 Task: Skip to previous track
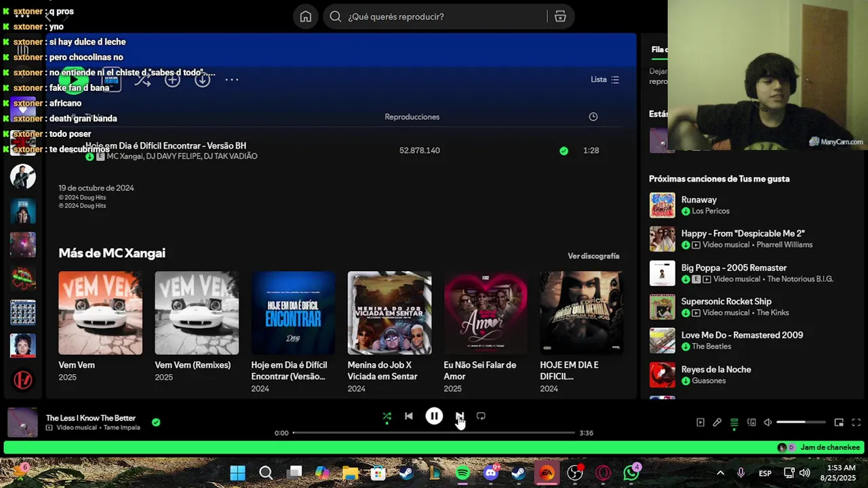(x=409, y=416)
